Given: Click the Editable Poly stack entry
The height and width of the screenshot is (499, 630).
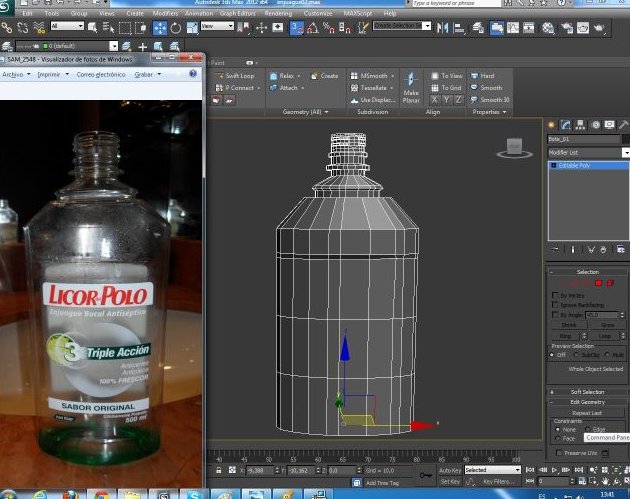Looking at the screenshot, I should (x=588, y=166).
